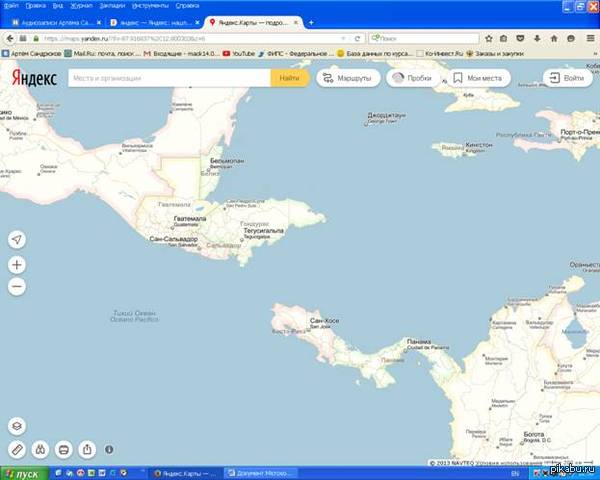This screenshot has height=480, width=600.
Task: Click the Windows Пуск start button
Action: [22, 472]
